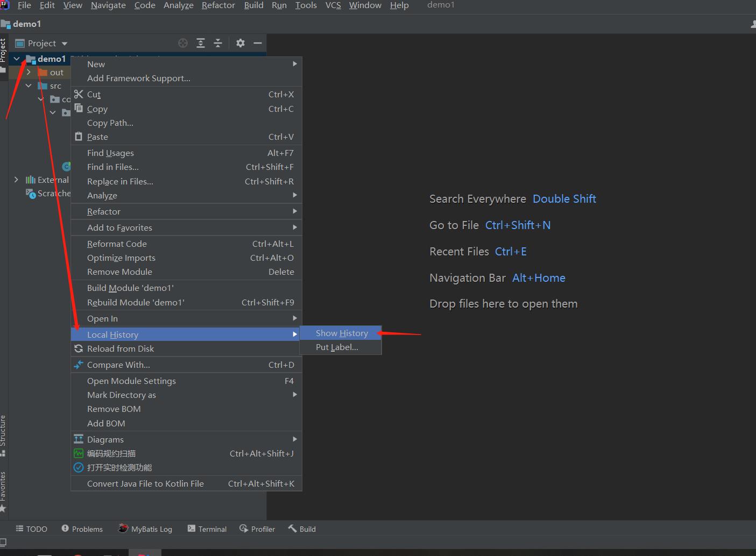This screenshot has height=556, width=756.
Task: Click the Compare With arrows icon
Action: click(79, 365)
